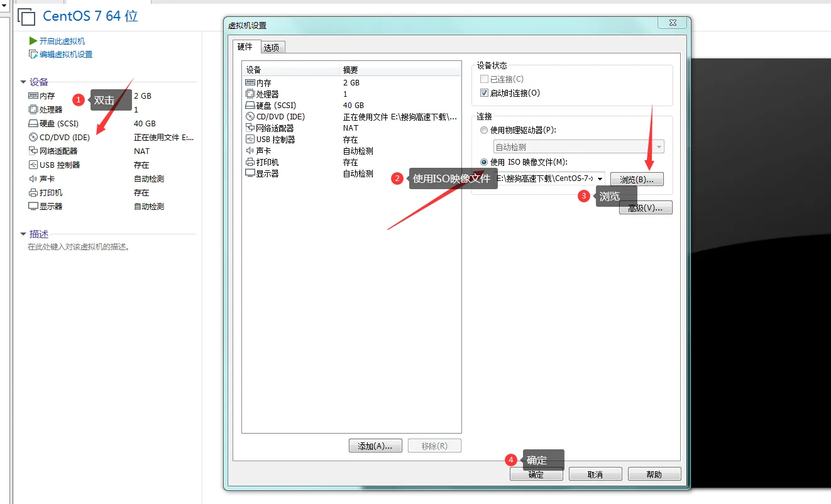Select the 打印机 printer icon in left panel
This screenshot has width=831, height=504.
(x=33, y=192)
